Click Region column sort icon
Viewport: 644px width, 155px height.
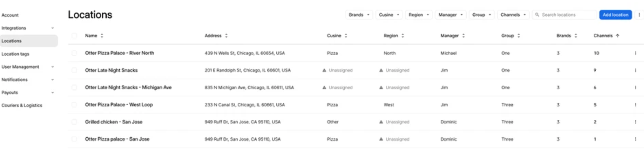click(x=403, y=36)
